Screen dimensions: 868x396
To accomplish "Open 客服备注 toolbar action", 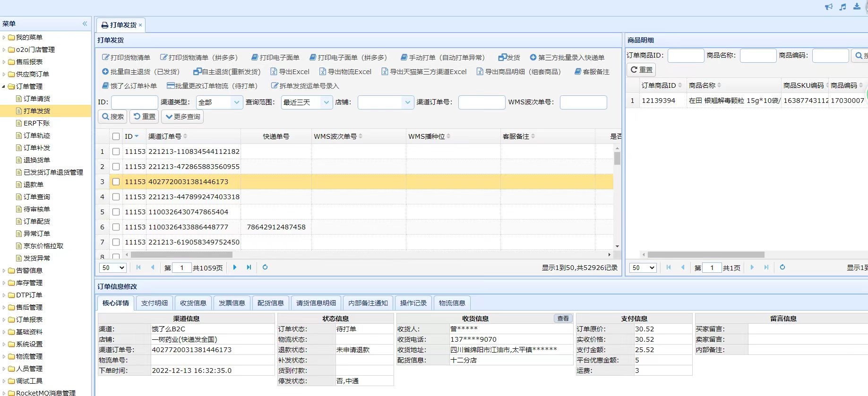I will (592, 72).
